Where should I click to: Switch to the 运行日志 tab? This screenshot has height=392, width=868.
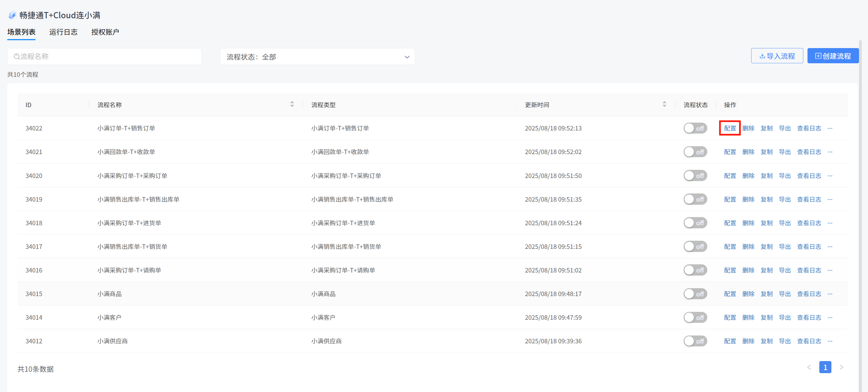coord(63,32)
